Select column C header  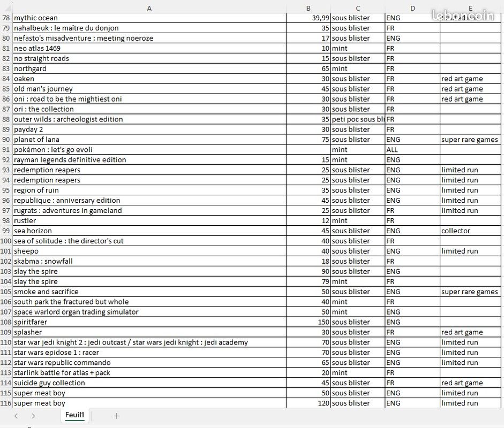coord(358,9)
